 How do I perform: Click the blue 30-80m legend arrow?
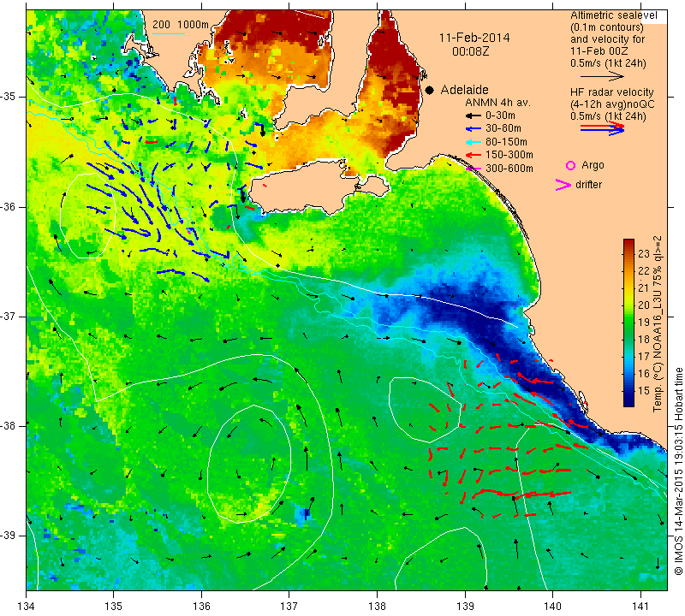click(x=473, y=129)
